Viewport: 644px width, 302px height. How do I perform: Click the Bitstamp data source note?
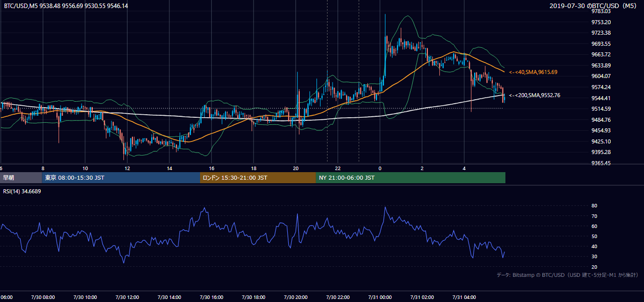(x=567, y=275)
